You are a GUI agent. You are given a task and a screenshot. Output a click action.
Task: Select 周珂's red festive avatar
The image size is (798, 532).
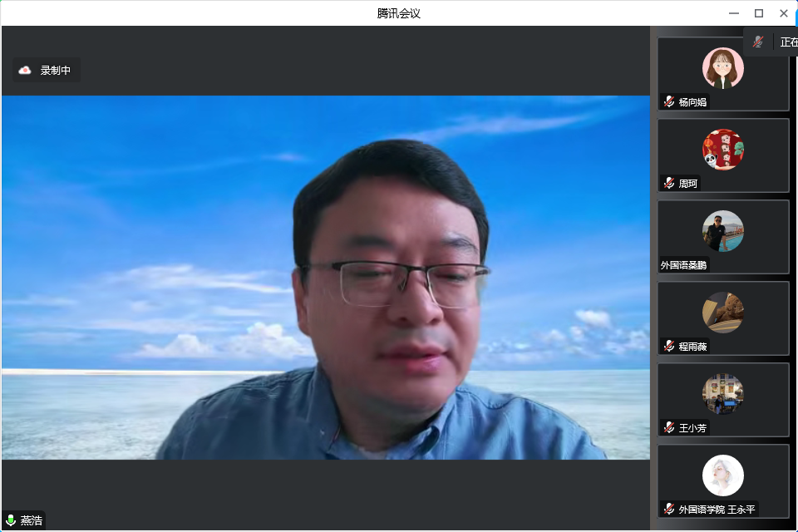click(x=722, y=150)
